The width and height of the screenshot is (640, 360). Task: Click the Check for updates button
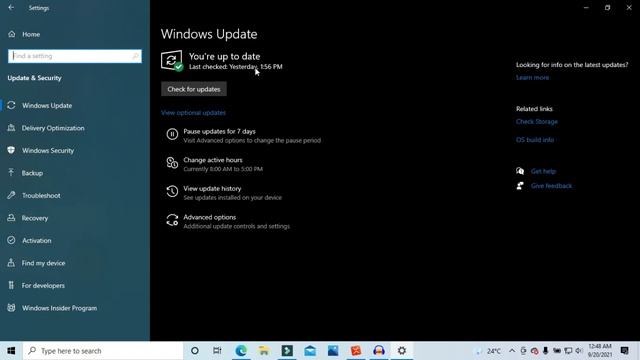pos(194,89)
